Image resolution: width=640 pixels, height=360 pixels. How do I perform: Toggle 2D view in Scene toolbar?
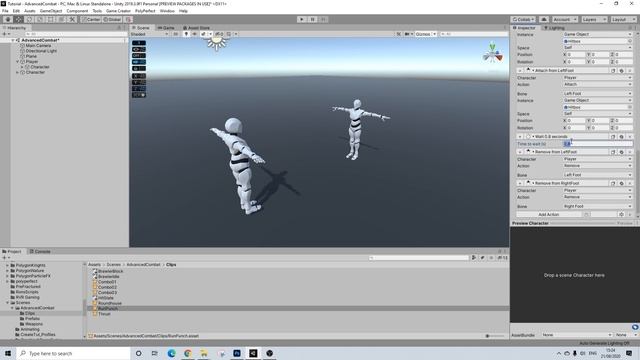tap(176, 34)
